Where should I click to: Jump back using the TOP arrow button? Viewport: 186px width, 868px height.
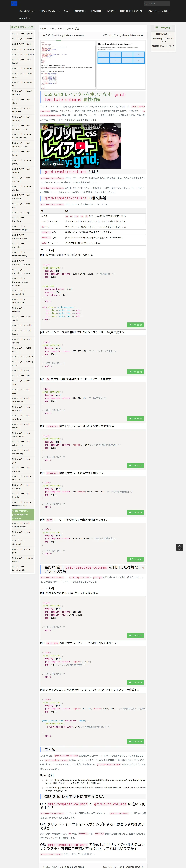[180, 548]
